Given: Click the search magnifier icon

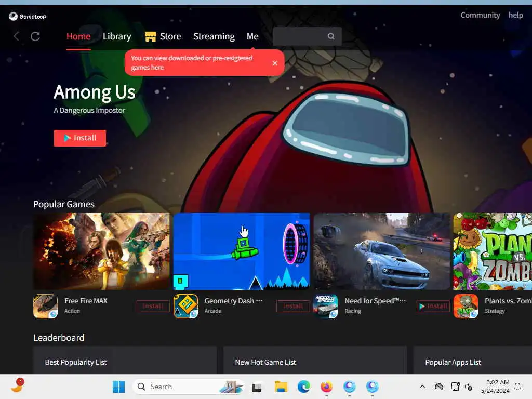Looking at the screenshot, I should (x=331, y=36).
